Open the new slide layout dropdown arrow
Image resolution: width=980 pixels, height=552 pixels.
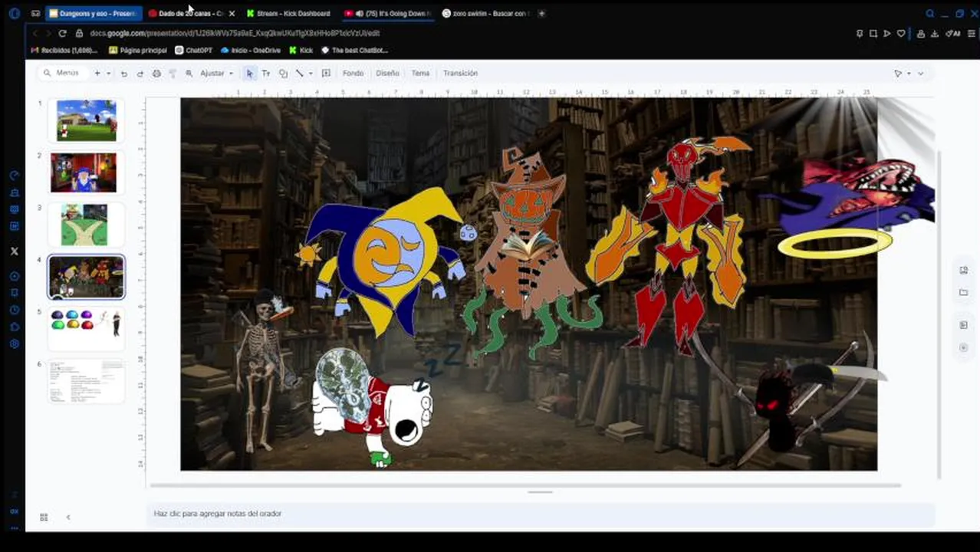point(108,73)
